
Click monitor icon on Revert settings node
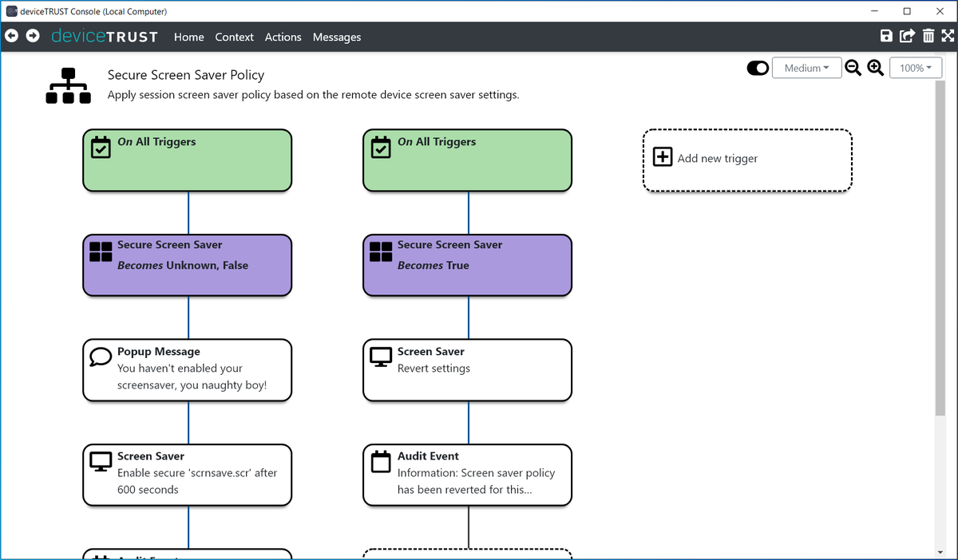pos(381,357)
